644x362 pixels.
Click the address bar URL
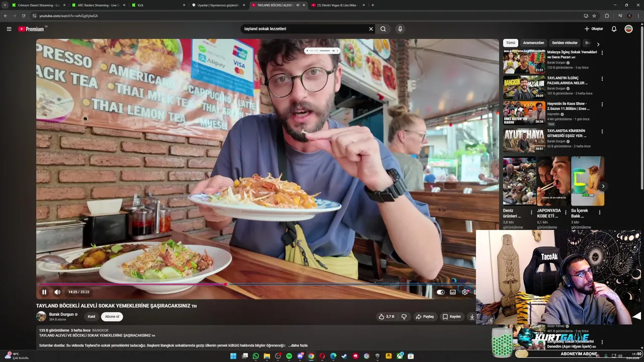(68, 16)
